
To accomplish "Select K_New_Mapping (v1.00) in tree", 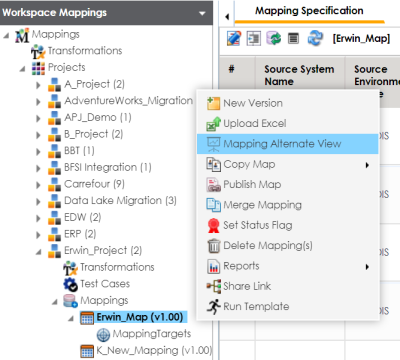I will [x=154, y=350].
